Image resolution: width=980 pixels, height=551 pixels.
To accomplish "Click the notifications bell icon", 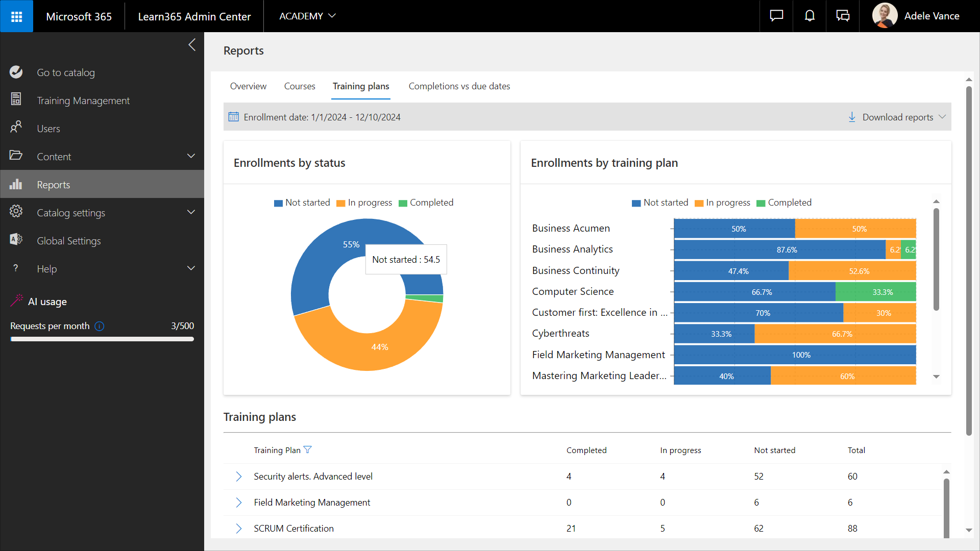I will tap(810, 16).
